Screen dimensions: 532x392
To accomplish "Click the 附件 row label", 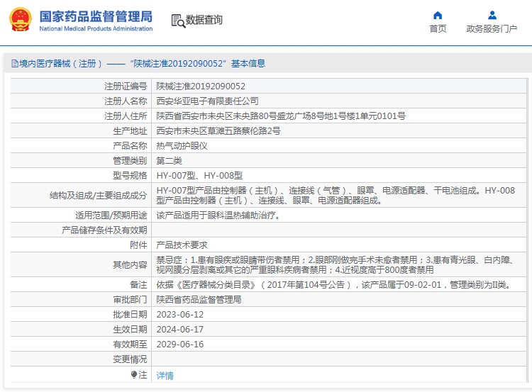I will point(138,245).
